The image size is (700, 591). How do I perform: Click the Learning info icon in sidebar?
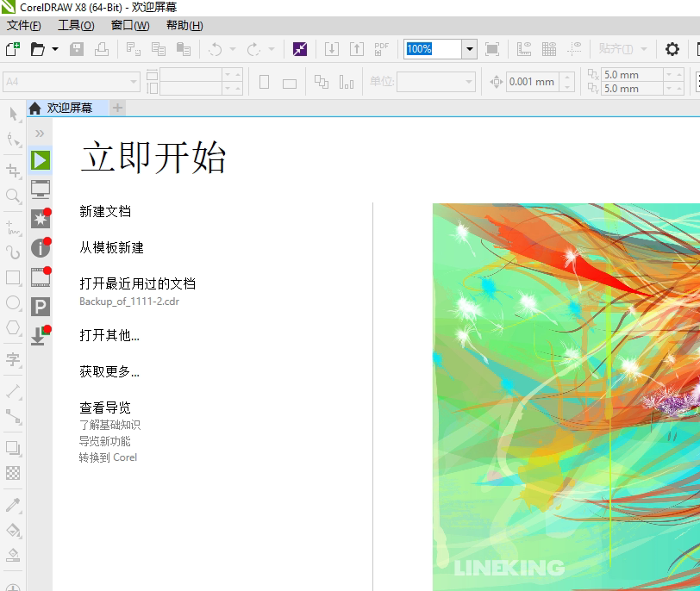[41, 248]
